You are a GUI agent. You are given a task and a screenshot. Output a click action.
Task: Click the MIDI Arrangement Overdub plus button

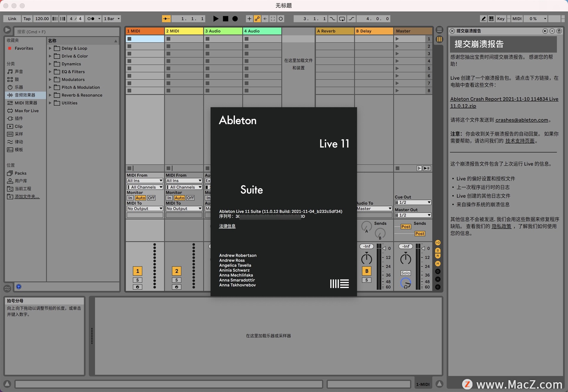coord(249,19)
